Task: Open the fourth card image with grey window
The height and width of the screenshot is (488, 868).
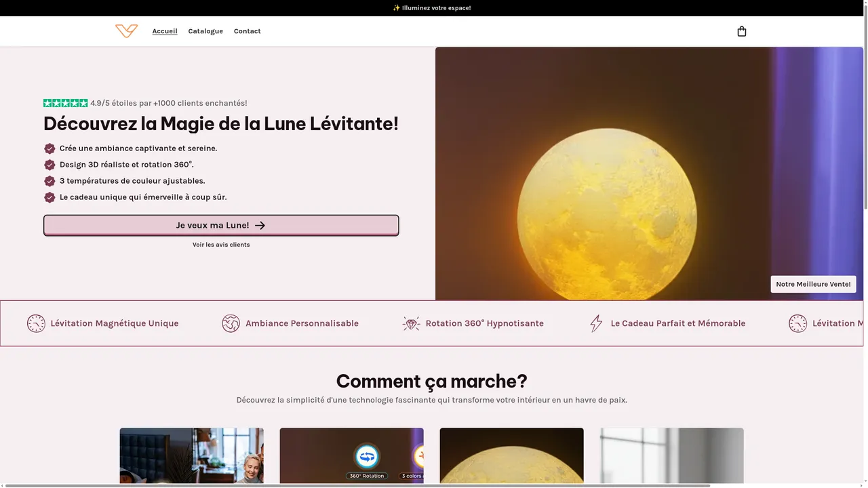Action: coord(672,455)
